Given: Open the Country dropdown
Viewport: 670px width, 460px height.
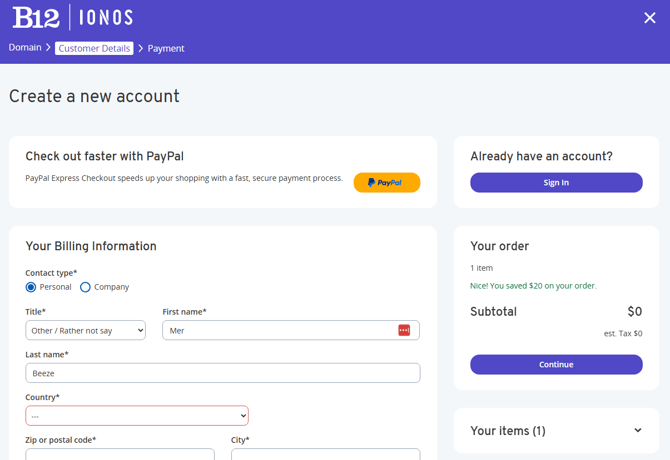Looking at the screenshot, I should pyautogui.click(x=137, y=416).
